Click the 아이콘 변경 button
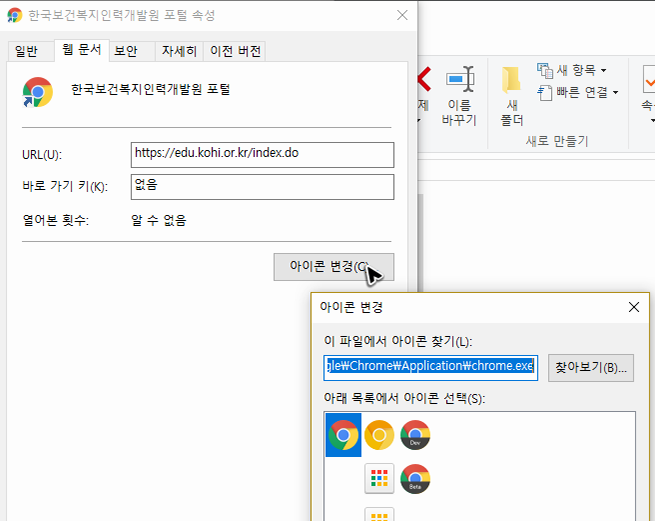This screenshot has width=655, height=521. (333, 267)
